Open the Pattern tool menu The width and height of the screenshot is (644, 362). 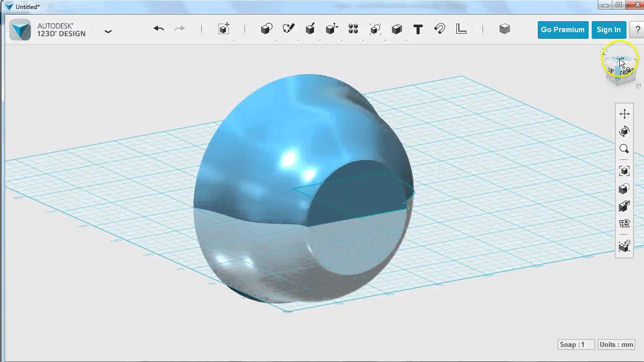353,29
